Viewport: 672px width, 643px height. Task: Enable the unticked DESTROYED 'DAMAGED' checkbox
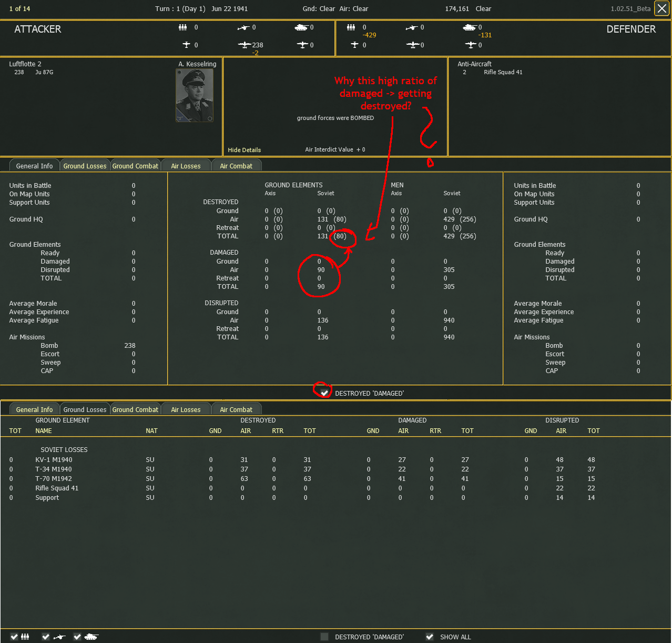[x=324, y=637]
